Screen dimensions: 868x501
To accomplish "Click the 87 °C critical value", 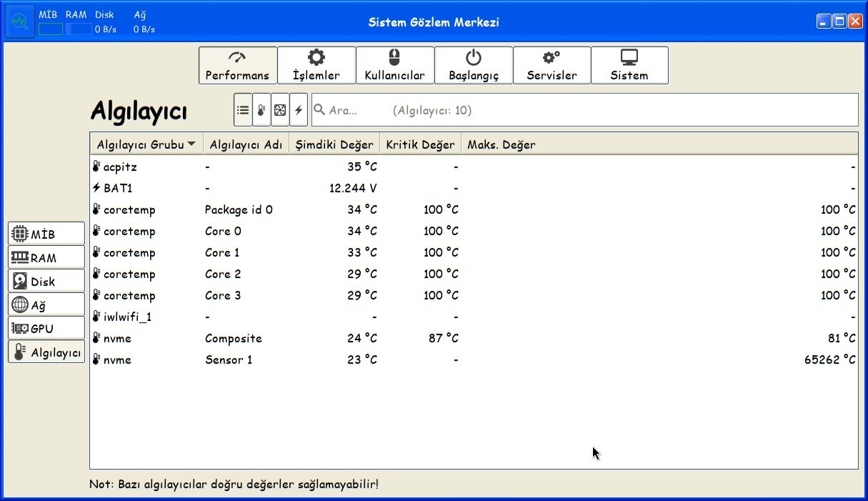I will click(x=444, y=338).
